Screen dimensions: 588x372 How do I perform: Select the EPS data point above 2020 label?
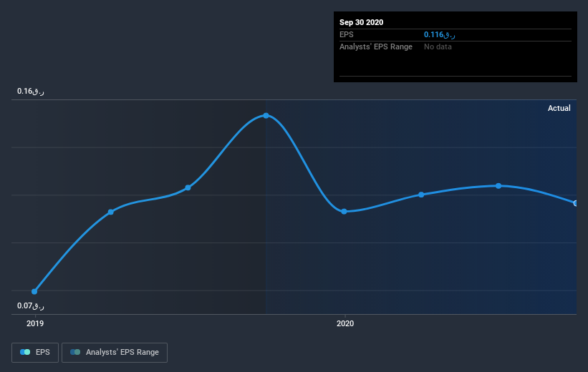[344, 211]
